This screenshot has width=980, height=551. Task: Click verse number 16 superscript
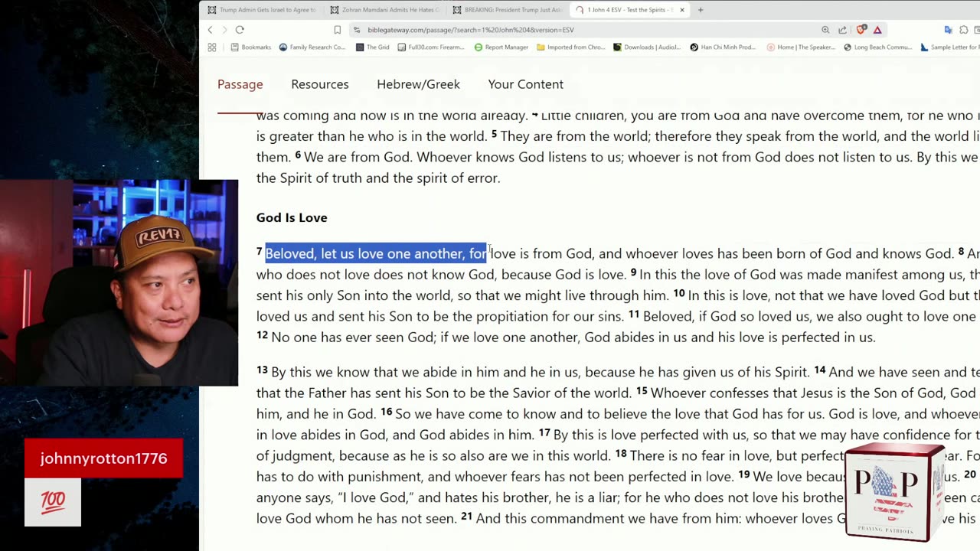click(x=386, y=412)
